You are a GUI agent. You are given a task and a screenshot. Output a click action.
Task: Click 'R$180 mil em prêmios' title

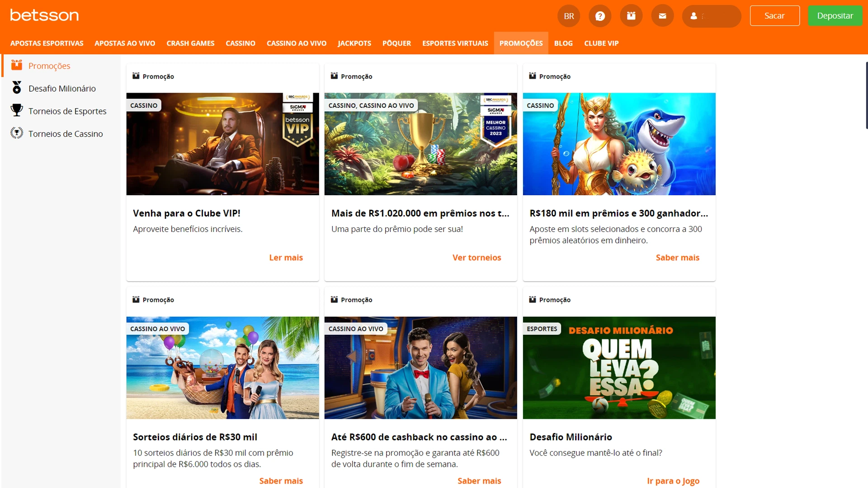pos(619,213)
